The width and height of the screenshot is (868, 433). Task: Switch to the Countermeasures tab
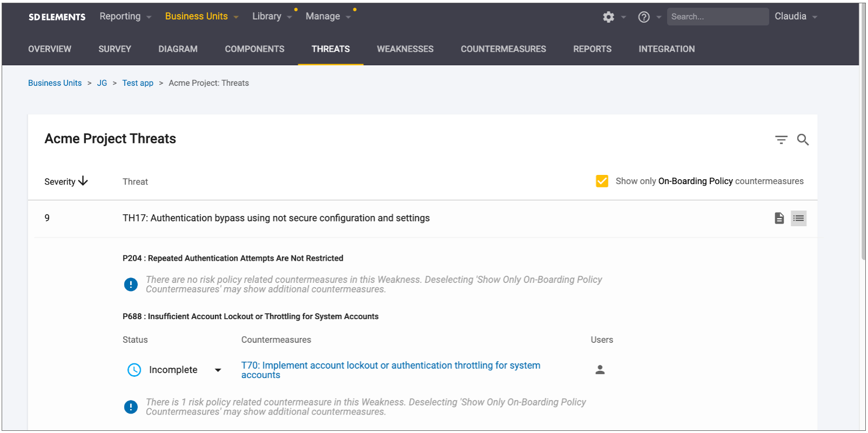click(x=503, y=49)
